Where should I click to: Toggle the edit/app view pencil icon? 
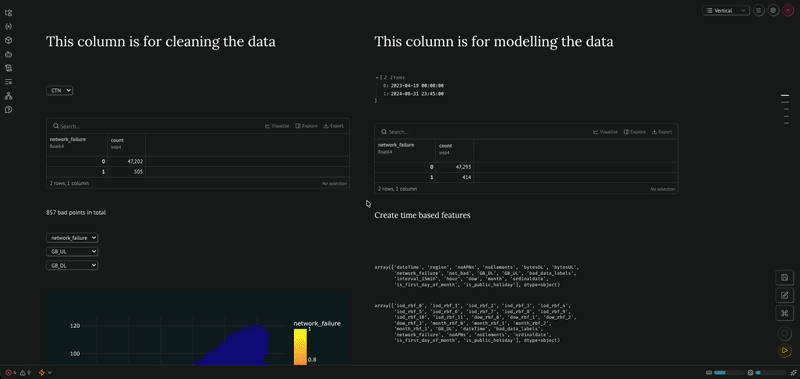pyautogui.click(x=784, y=295)
